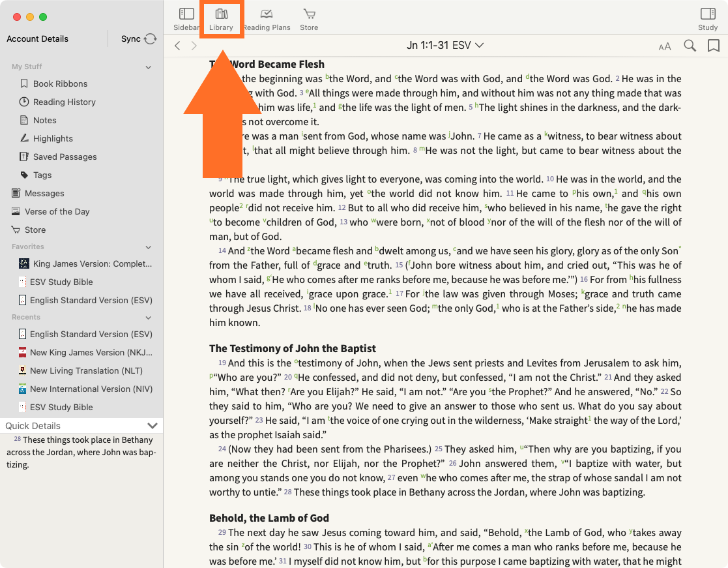Open New King James Version recent
Viewport: 728px width, 568px height.
[91, 353]
